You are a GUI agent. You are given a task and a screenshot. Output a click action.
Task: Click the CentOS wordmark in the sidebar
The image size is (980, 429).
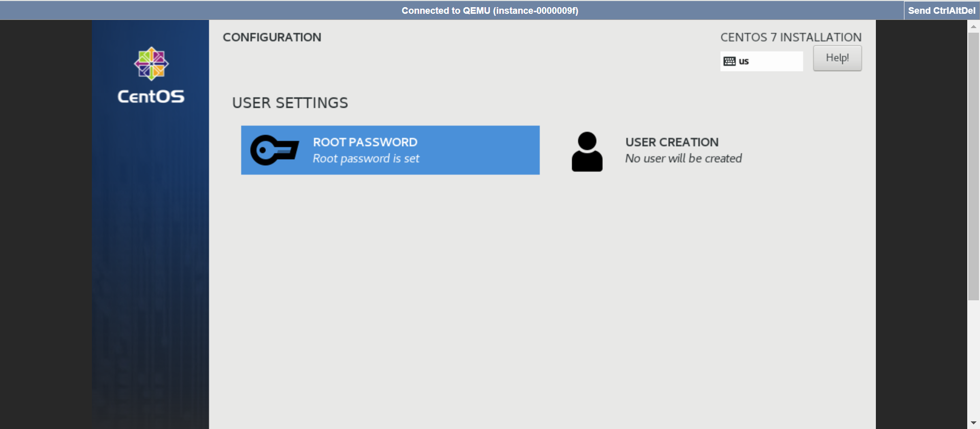click(151, 97)
